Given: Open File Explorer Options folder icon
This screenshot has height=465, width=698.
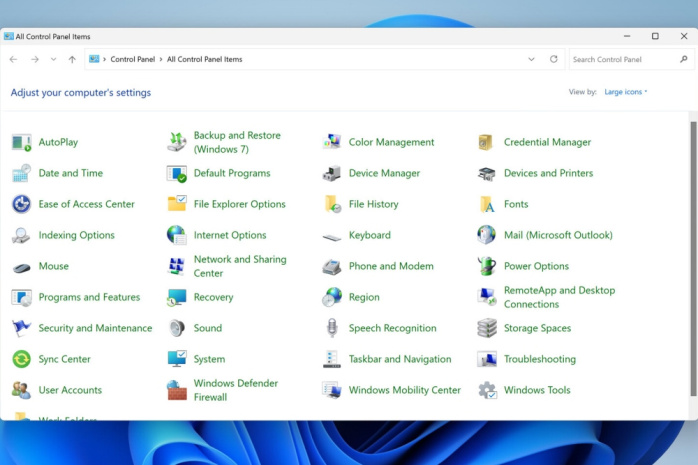Looking at the screenshot, I should pyautogui.click(x=177, y=204).
